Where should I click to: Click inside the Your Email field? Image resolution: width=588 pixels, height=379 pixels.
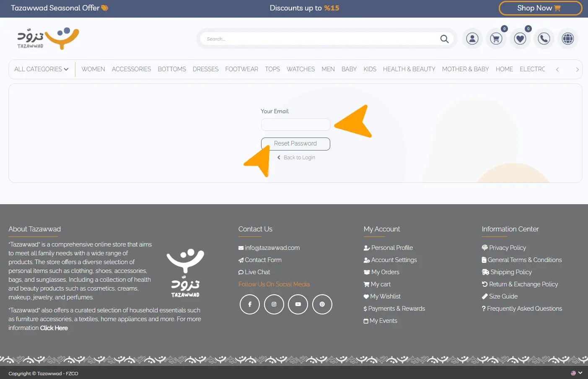296,125
